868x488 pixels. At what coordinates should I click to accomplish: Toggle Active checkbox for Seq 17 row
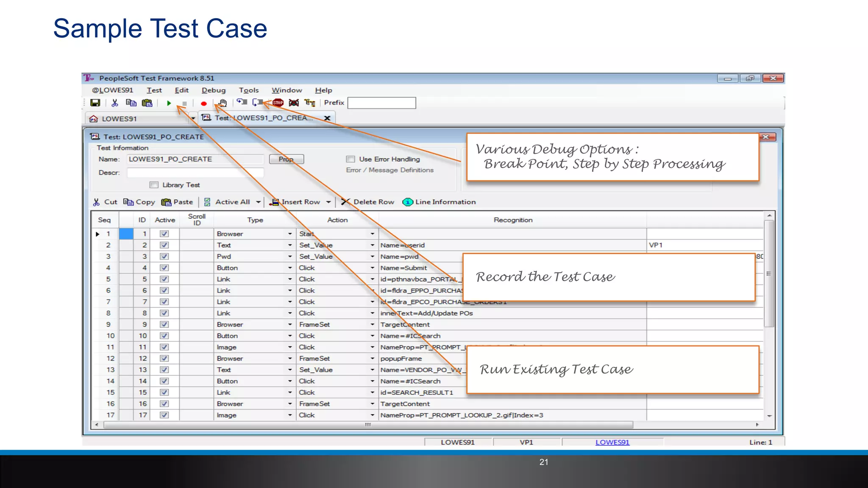pos(164,415)
